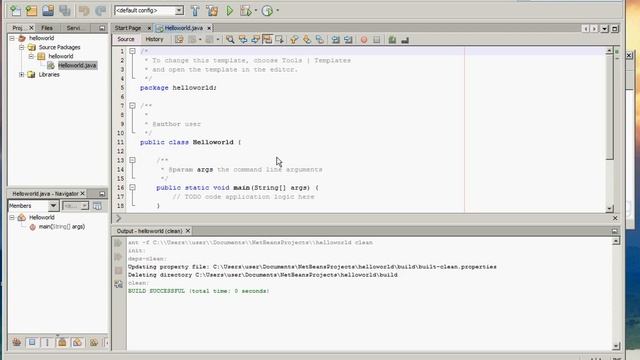Open the default config combo box
640x360 pixels.
coord(149,11)
